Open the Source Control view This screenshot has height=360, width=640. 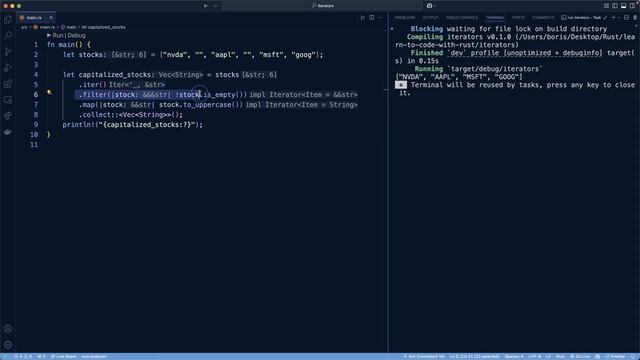(8, 52)
